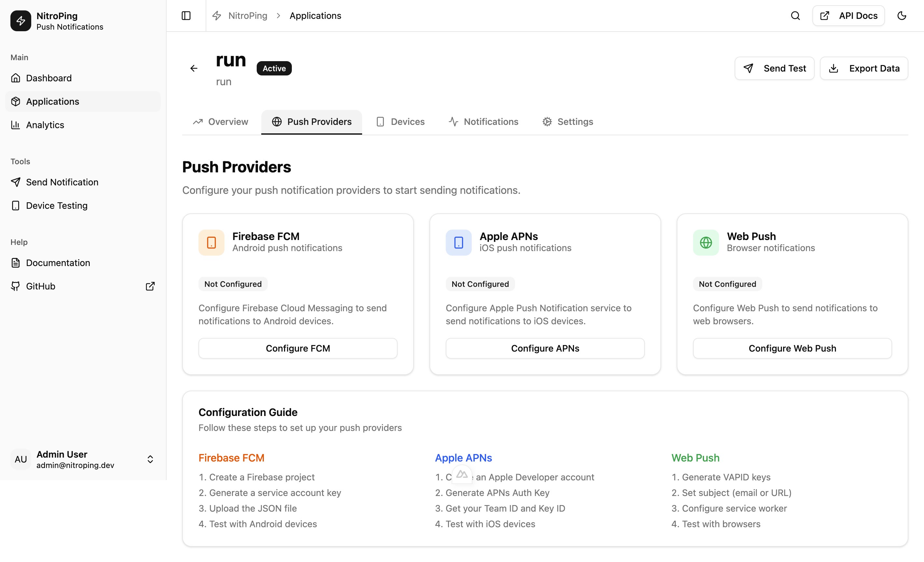Click 'Generate VAPID keys' step
The height and width of the screenshot is (562, 924).
coord(721,477)
